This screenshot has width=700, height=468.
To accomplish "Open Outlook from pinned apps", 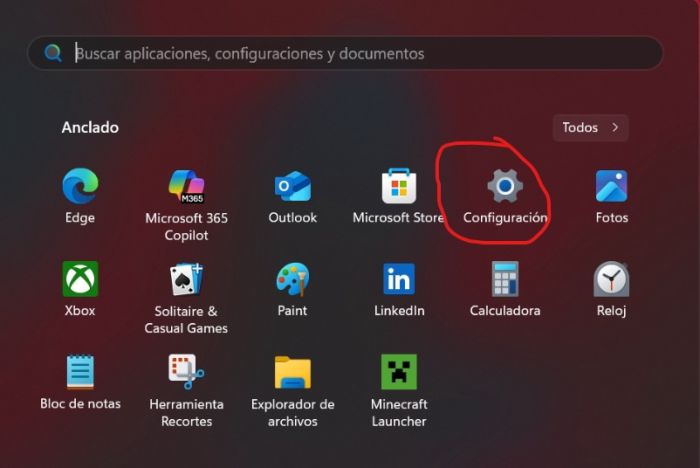I will pos(292,187).
